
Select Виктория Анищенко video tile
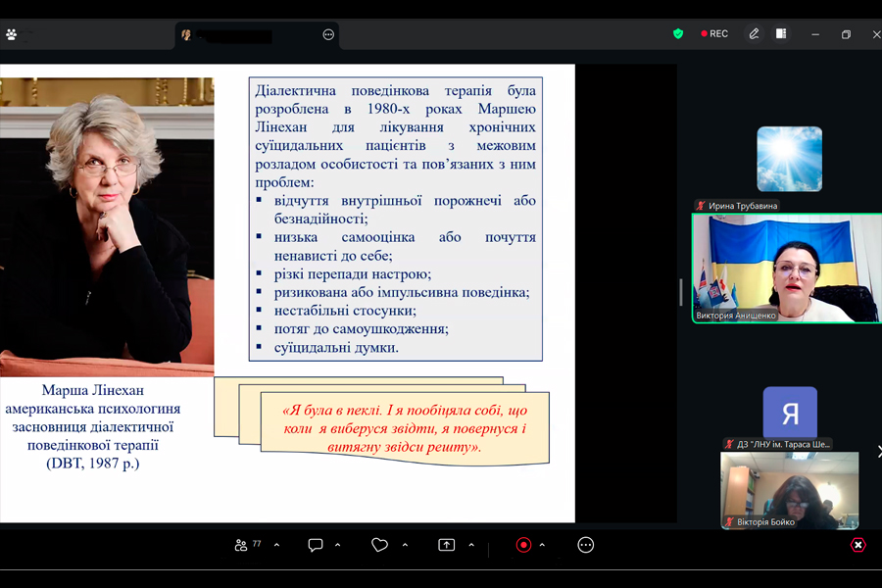click(787, 268)
